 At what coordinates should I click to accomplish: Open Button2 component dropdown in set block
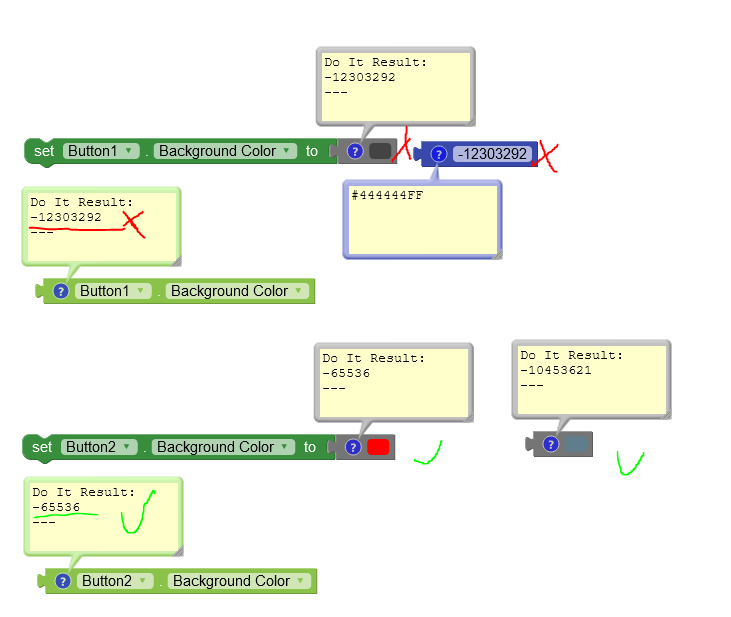[x=99, y=447]
